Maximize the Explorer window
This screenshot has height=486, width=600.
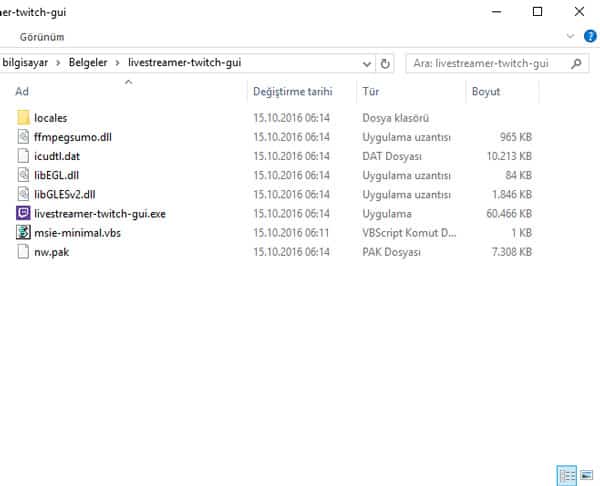[537, 12]
